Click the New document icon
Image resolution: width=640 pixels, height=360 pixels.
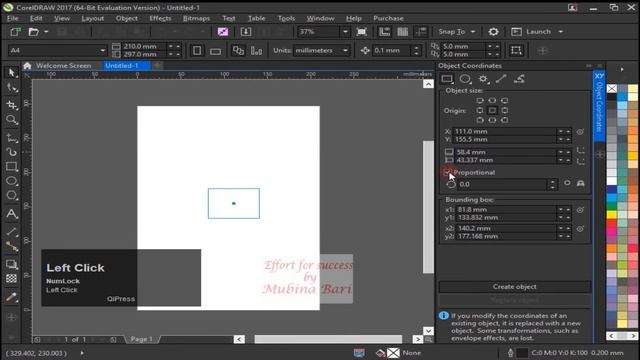[x=16, y=31]
